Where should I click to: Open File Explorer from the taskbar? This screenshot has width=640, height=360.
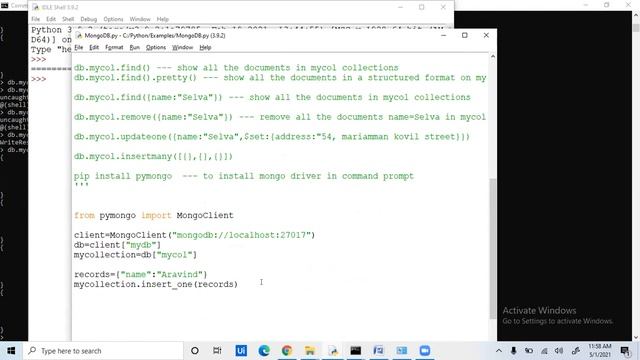click(310, 351)
